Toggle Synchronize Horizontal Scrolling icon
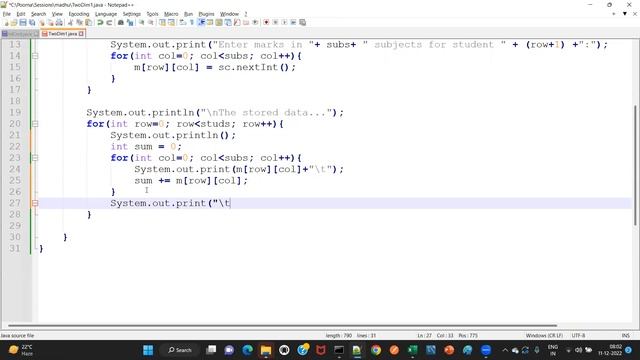This screenshot has width=640, height=360. click(x=171, y=22)
